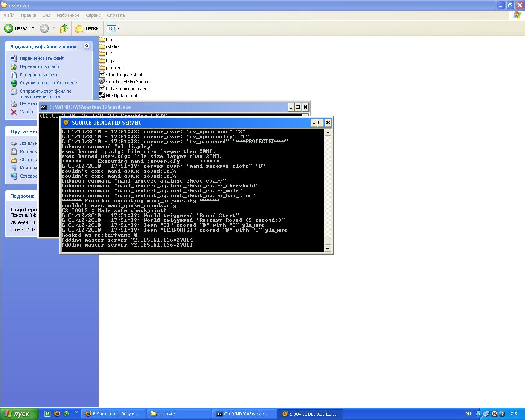Viewport: 525px width, 420px height.
Task: Click scroll-down arrow in Source Dedicated Server console
Action: click(x=327, y=249)
